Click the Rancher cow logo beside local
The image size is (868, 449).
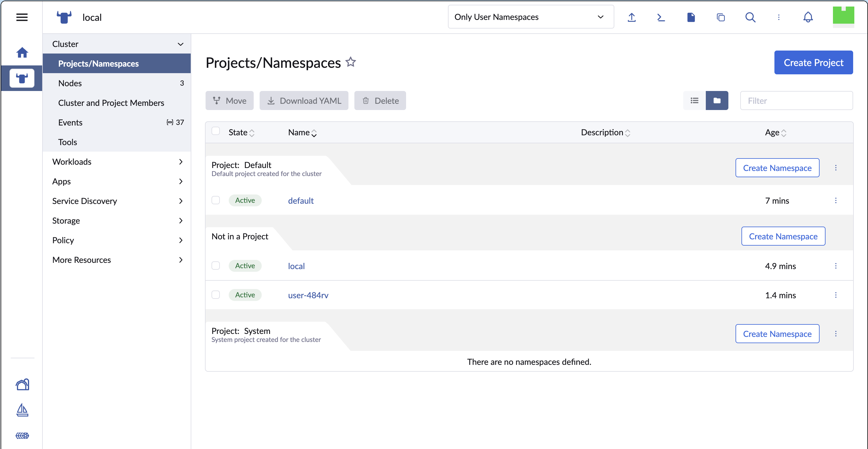pyautogui.click(x=64, y=17)
